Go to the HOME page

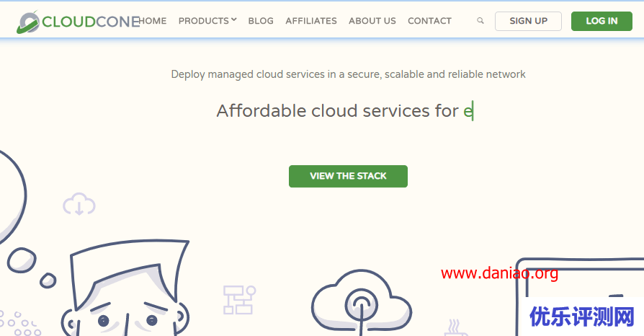click(x=153, y=21)
